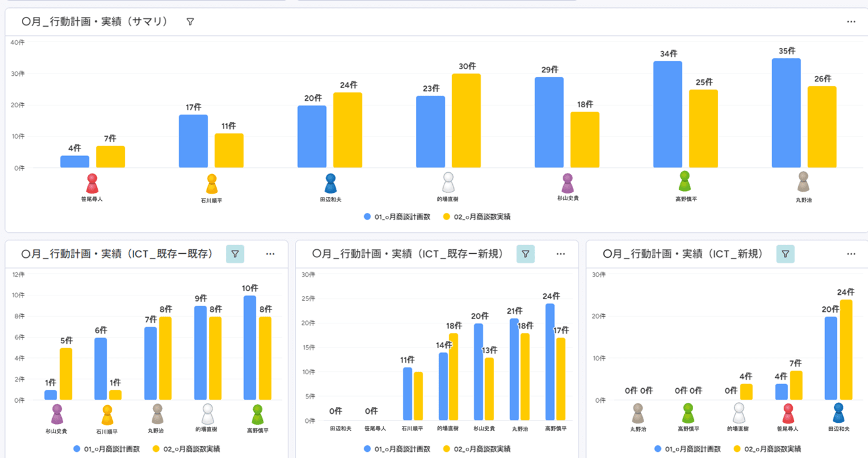Viewport: 868px width, 458px height.
Task: Click yellow 24件 bar for 田辺和夫 in ICT_新規
Action: [x=846, y=349]
